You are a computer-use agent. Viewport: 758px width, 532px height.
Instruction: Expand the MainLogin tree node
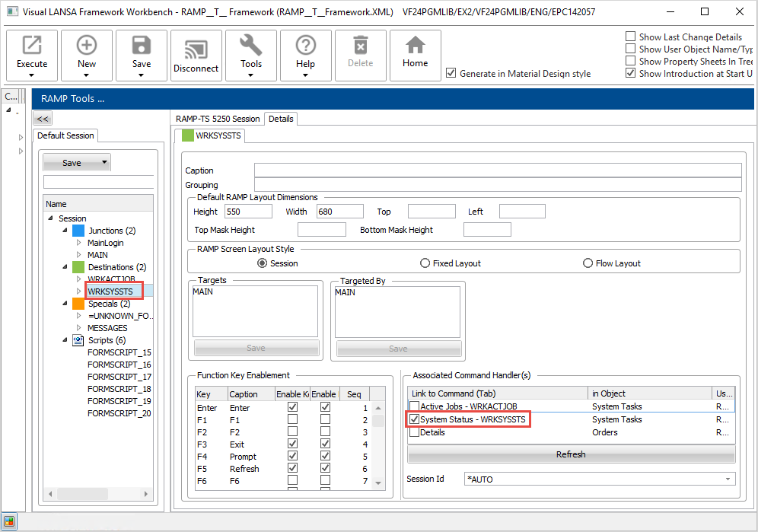pyautogui.click(x=78, y=243)
